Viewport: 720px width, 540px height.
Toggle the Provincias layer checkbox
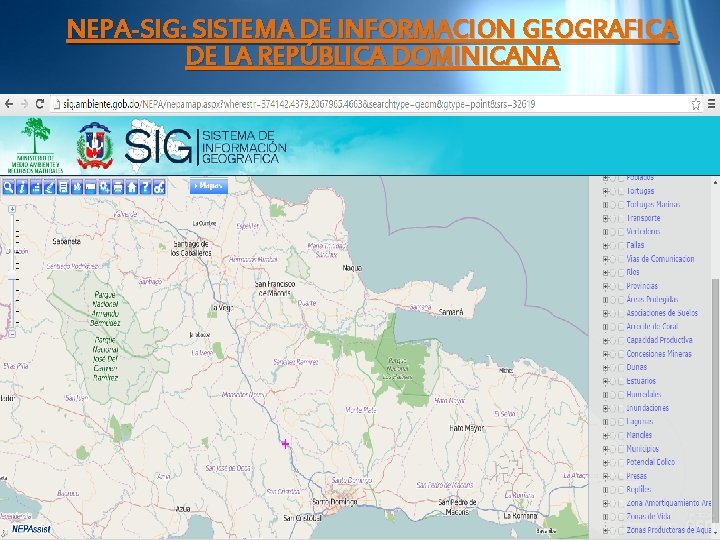tap(621, 287)
